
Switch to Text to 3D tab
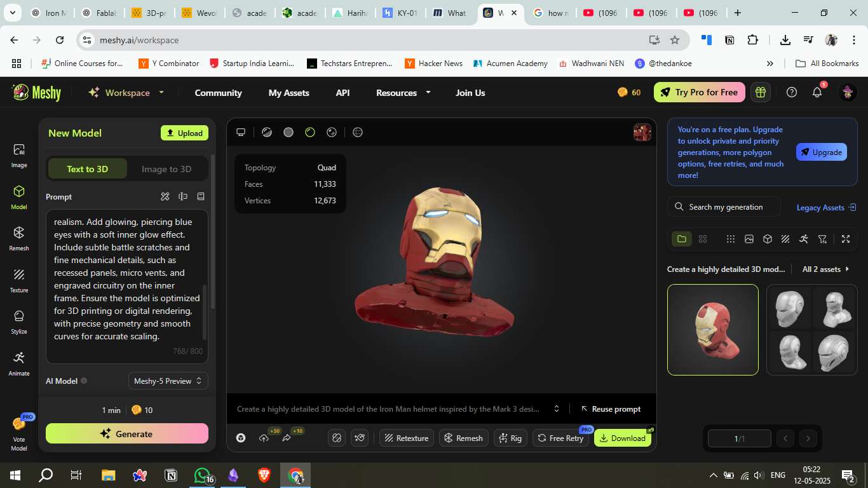[x=88, y=169]
